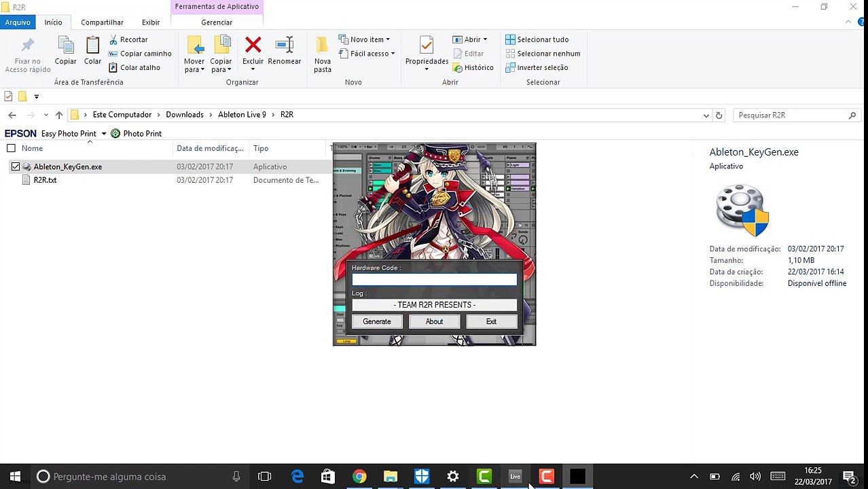Click Inverter seleção
Viewport: 868px width, 489px height.
click(536, 67)
